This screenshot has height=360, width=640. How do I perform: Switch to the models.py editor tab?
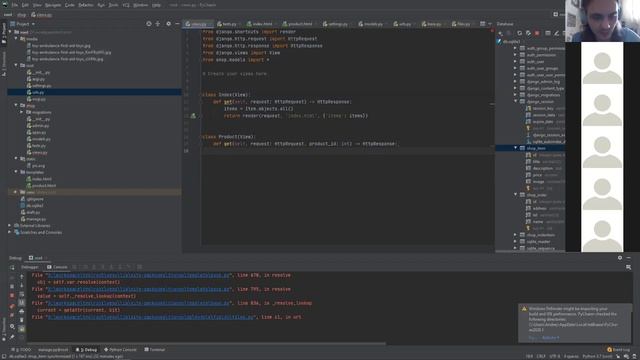point(371,24)
